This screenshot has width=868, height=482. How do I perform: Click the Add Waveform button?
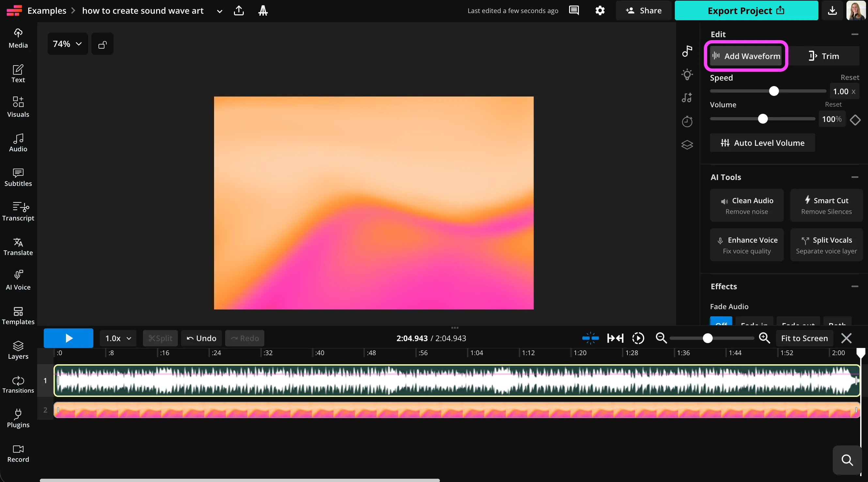click(746, 56)
